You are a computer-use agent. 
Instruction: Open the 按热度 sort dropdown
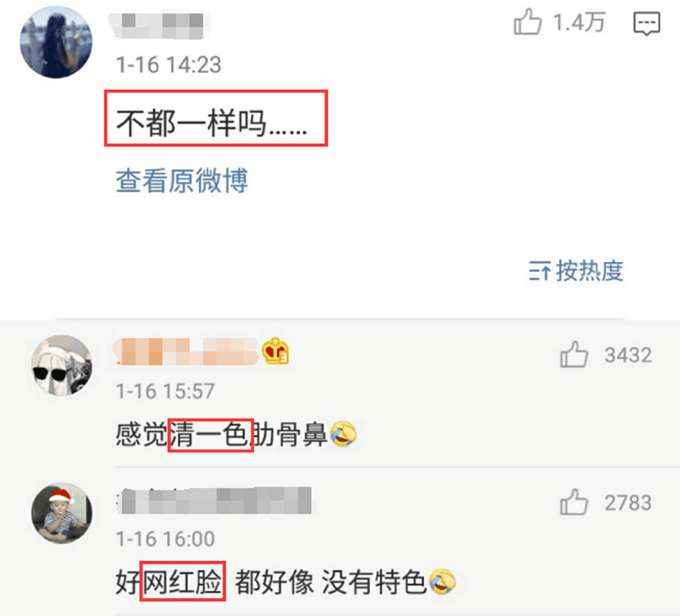(576, 271)
